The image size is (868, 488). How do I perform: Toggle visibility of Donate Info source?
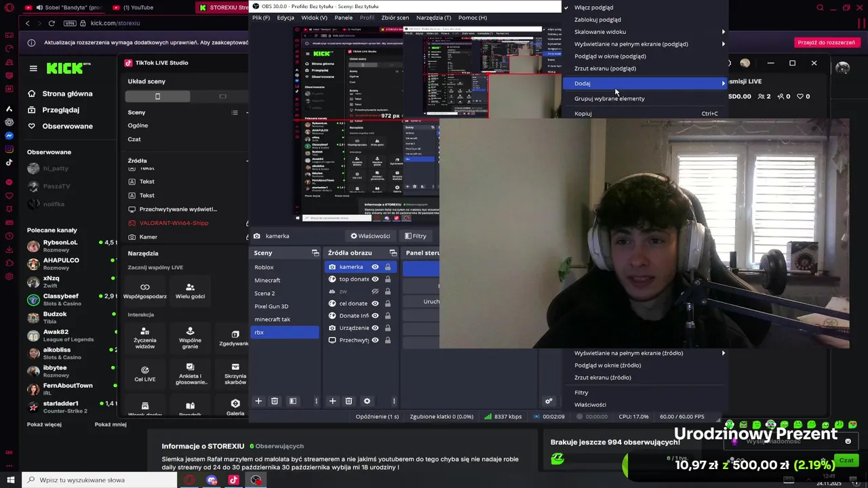coord(375,316)
